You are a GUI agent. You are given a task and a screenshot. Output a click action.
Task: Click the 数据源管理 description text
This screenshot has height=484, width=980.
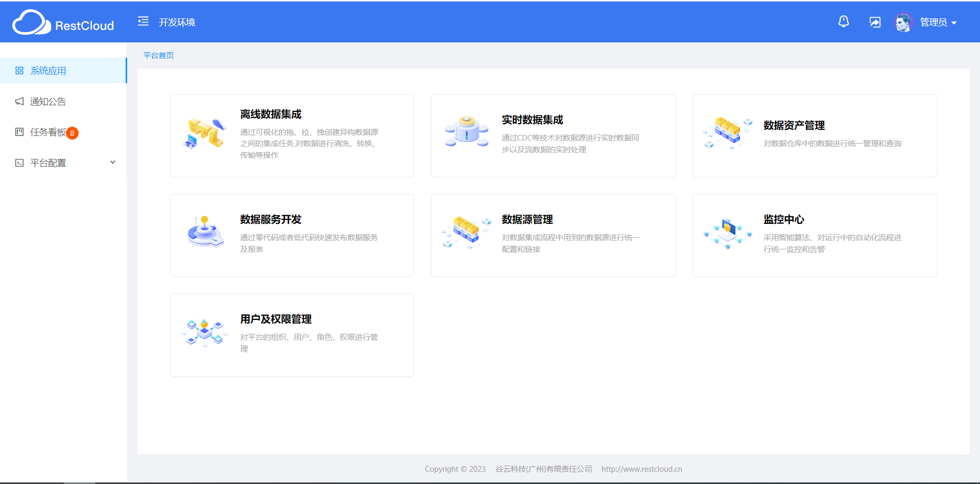[x=570, y=243]
